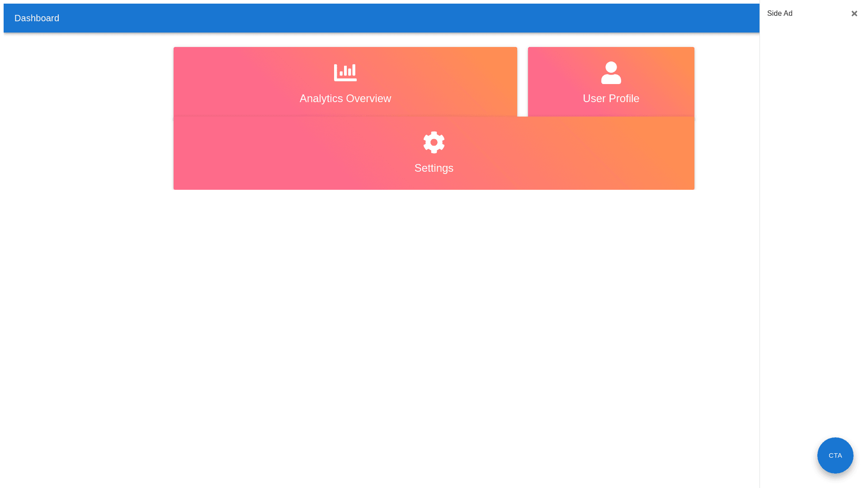Click the gear icon on Settings card
868x488 pixels.
[434, 142]
